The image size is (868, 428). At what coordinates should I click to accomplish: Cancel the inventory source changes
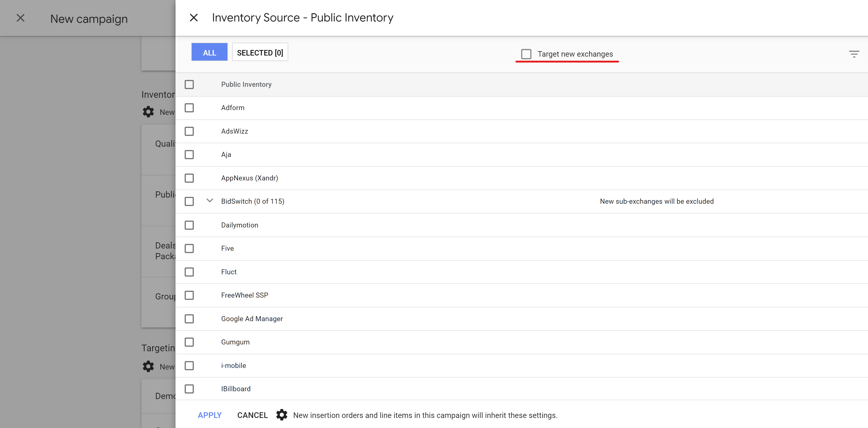pyautogui.click(x=252, y=415)
